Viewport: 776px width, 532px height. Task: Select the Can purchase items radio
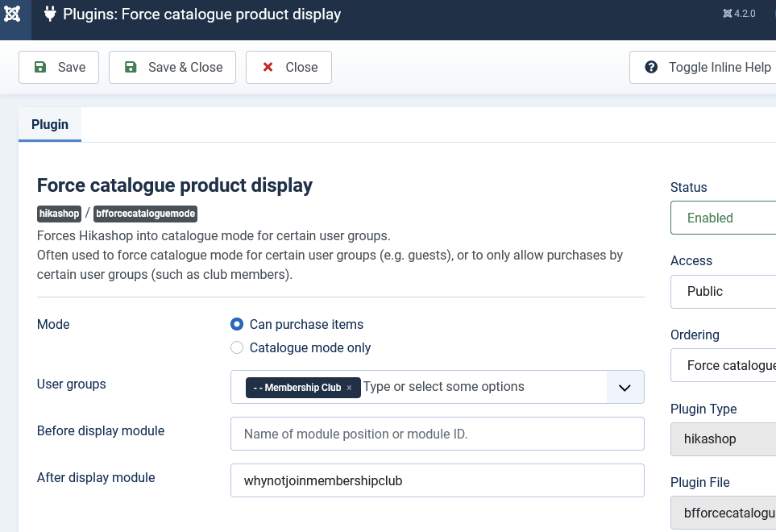pyautogui.click(x=237, y=324)
